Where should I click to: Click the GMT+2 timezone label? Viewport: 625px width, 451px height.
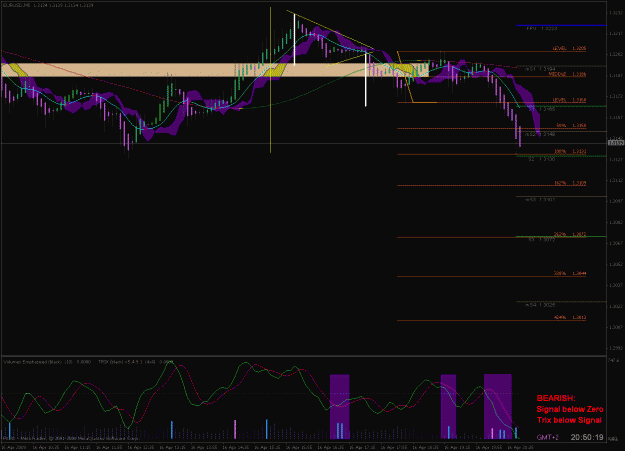(548, 437)
